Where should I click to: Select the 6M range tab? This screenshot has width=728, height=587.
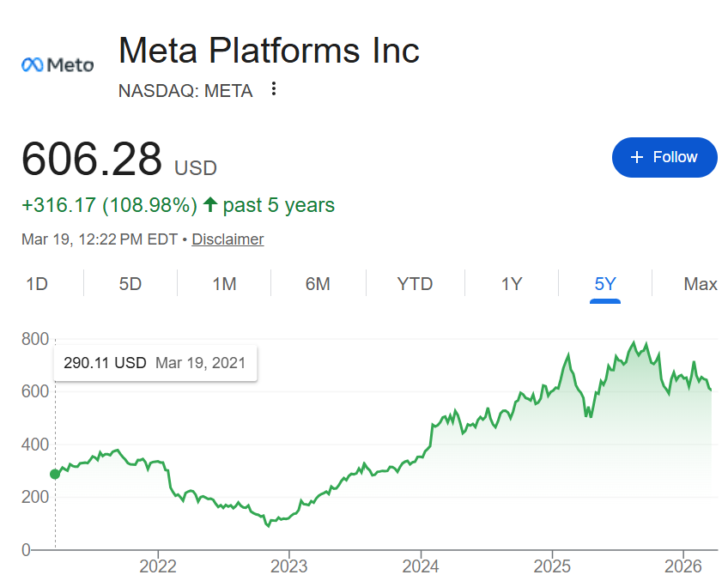[318, 284]
